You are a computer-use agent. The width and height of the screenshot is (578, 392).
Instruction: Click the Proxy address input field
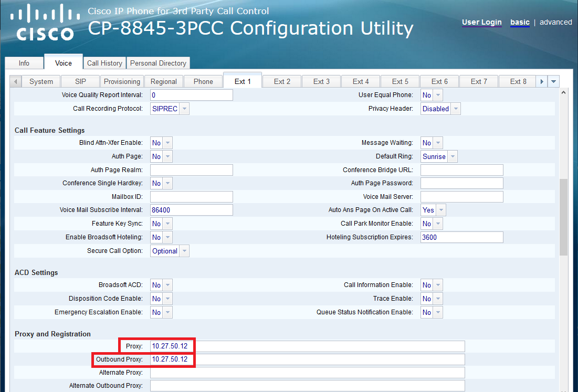tap(307, 346)
